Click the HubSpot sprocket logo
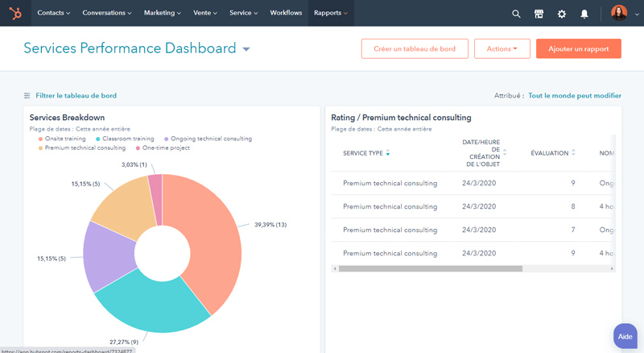644x353 pixels. (x=15, y=13)
